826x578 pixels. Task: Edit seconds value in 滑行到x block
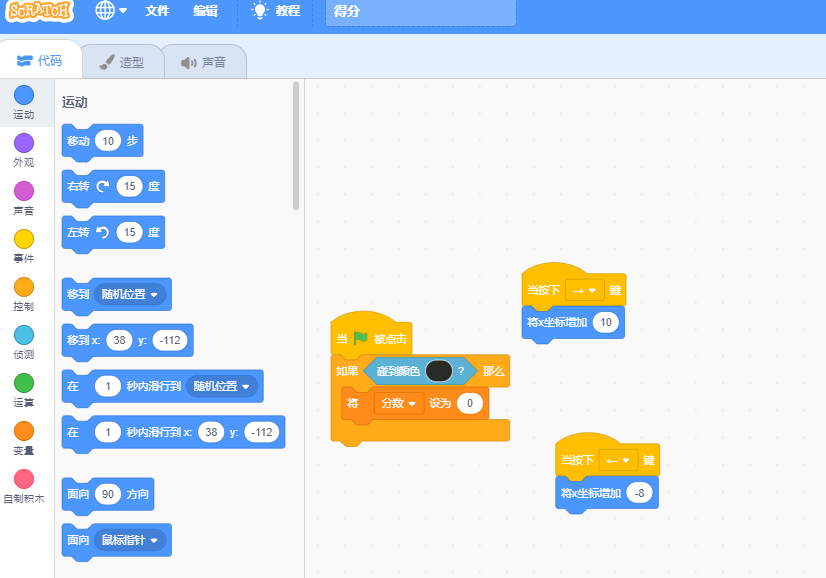pos(108,432)
